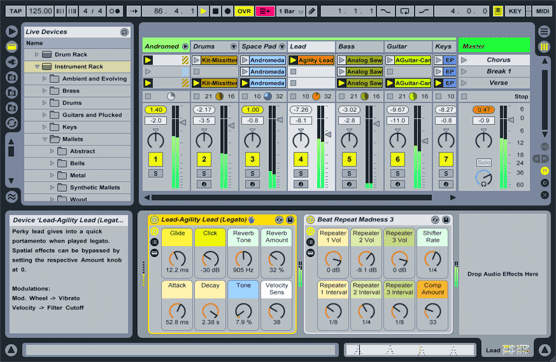Viewport: 556px width, 362px height.
Task: Click the Loop switch icon in transport
Action: point(404,11)
